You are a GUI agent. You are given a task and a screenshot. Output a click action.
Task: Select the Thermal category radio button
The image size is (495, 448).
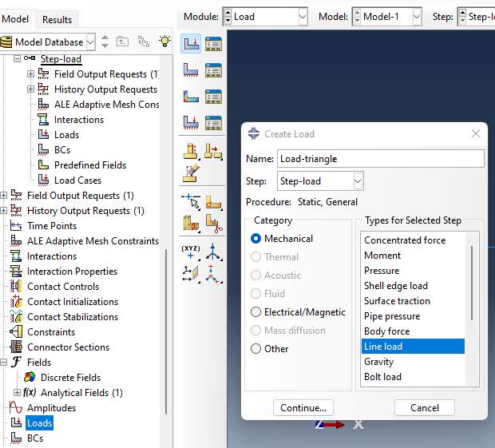pos(255,256)
